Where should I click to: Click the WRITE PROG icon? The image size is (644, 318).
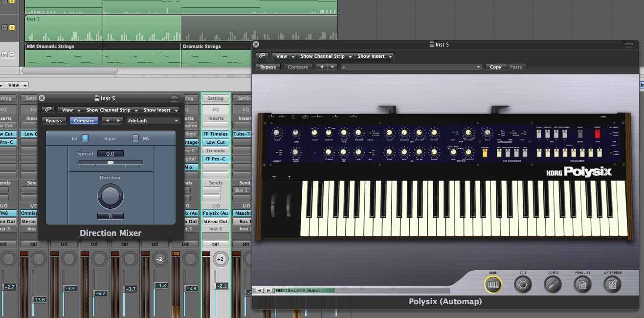click(613, 284)
